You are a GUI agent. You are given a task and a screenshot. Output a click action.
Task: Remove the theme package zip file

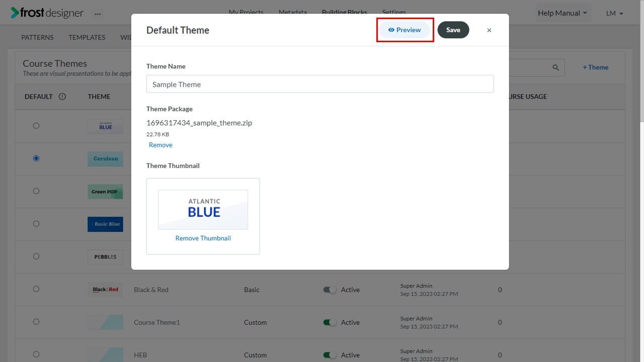point(160,145)
